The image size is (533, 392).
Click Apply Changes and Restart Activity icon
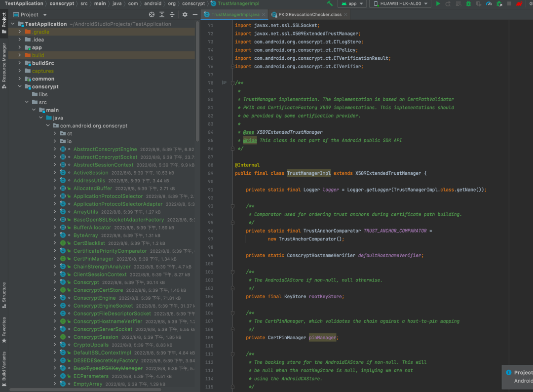pos(448,4)
